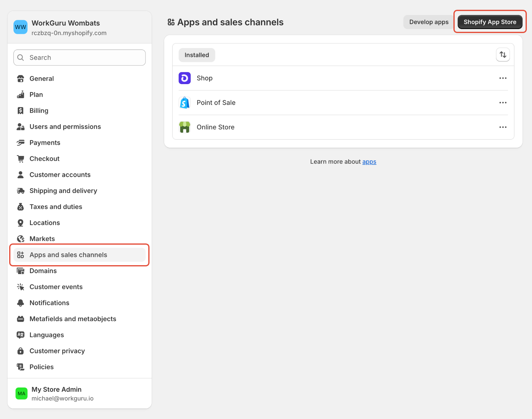Go to Notifications settings
This screenshot has width=532, height=419.
coord(79,303)
